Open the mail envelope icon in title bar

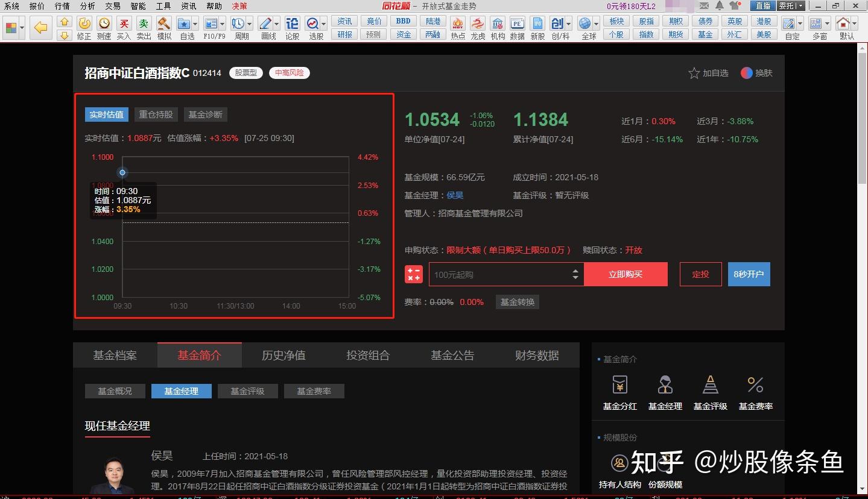[x=704, y=5]
